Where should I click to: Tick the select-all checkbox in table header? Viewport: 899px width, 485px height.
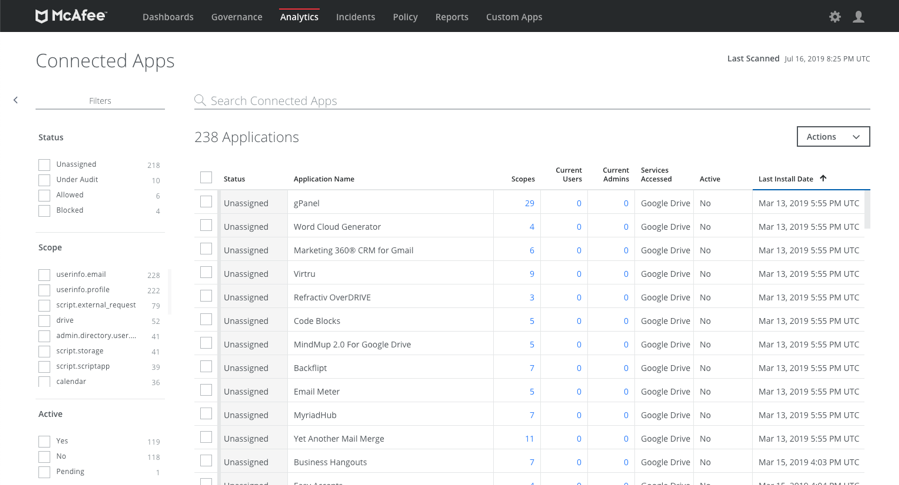click(206, 177)
